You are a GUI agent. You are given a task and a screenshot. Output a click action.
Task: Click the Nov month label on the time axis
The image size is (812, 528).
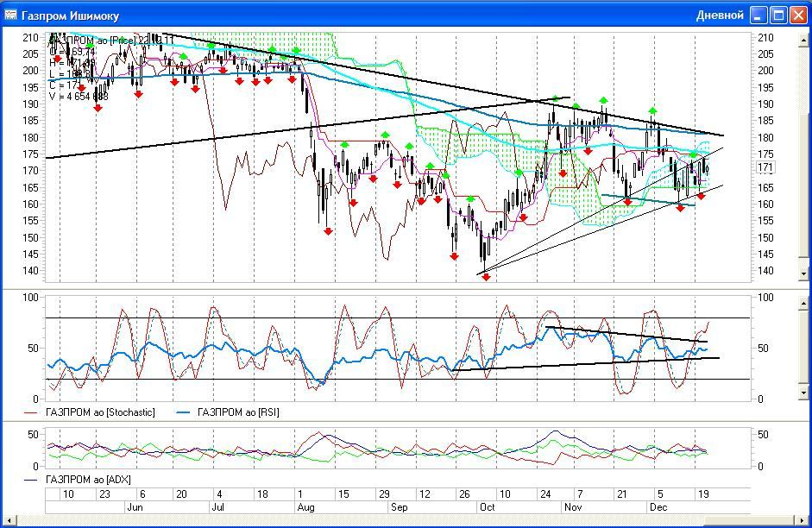point(573,507)
